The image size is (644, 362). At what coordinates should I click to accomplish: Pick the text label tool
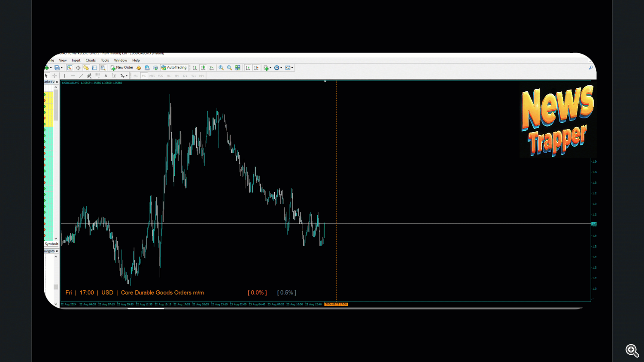click(106, 76)
